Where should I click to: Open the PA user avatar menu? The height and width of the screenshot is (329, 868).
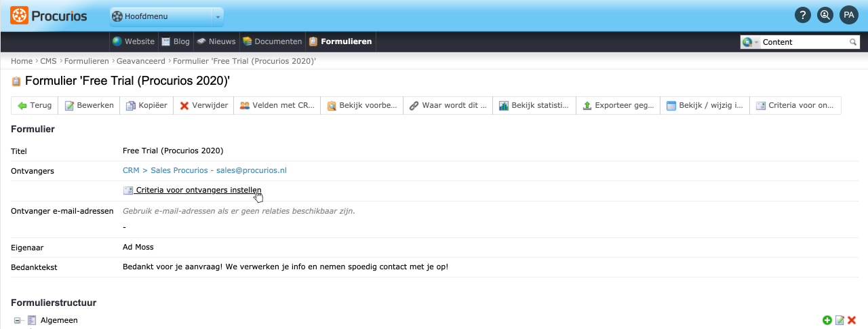click(849, 15)
